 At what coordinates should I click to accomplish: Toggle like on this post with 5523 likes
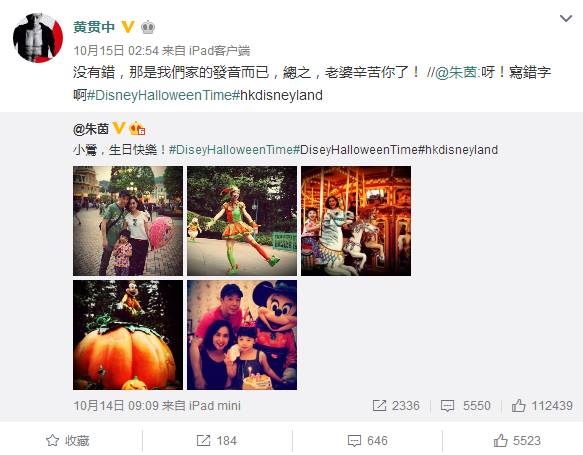point(517,441)
